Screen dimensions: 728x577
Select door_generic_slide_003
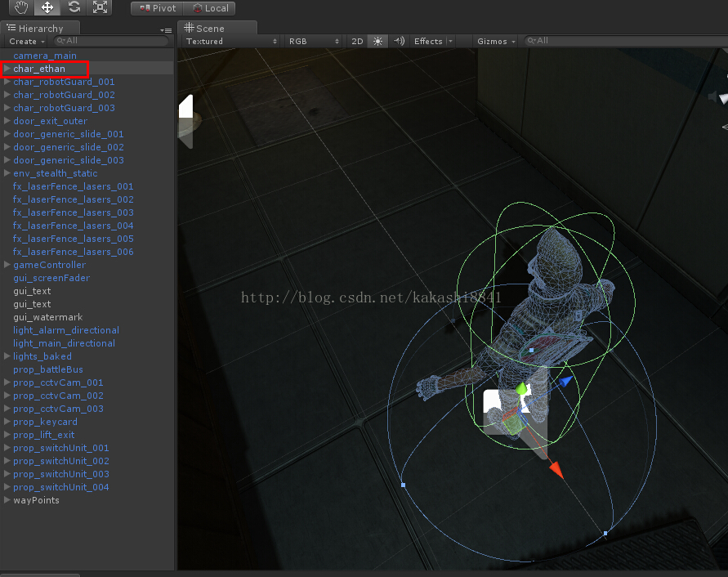tap(69, 160)
